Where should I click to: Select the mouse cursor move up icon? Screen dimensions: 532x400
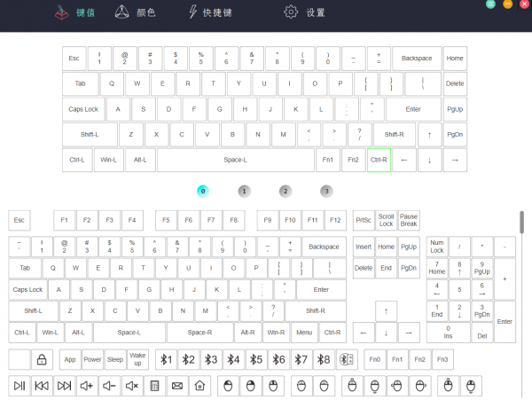pos(352,386)
